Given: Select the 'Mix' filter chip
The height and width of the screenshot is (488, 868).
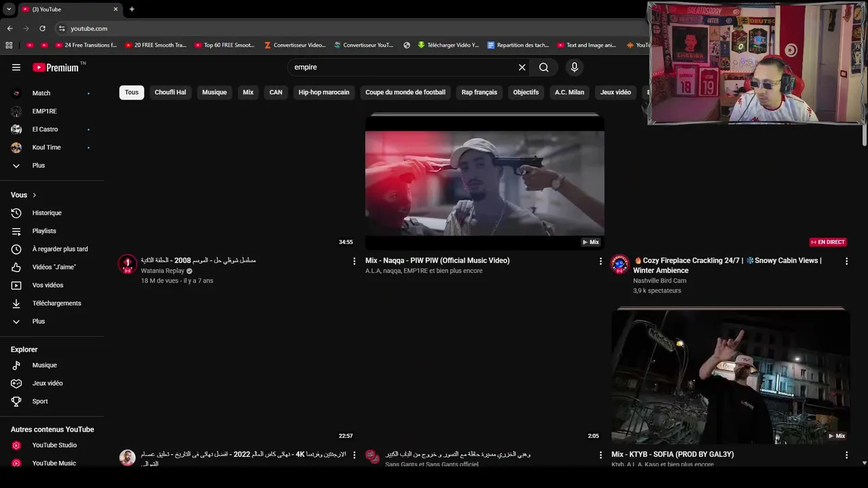Looking at the screenshot, I should [248, 92].
